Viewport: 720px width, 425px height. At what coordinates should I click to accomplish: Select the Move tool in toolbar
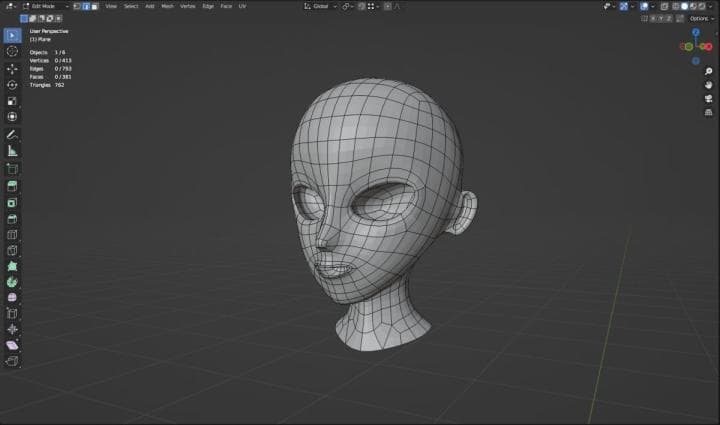click(x=12, y=69)
